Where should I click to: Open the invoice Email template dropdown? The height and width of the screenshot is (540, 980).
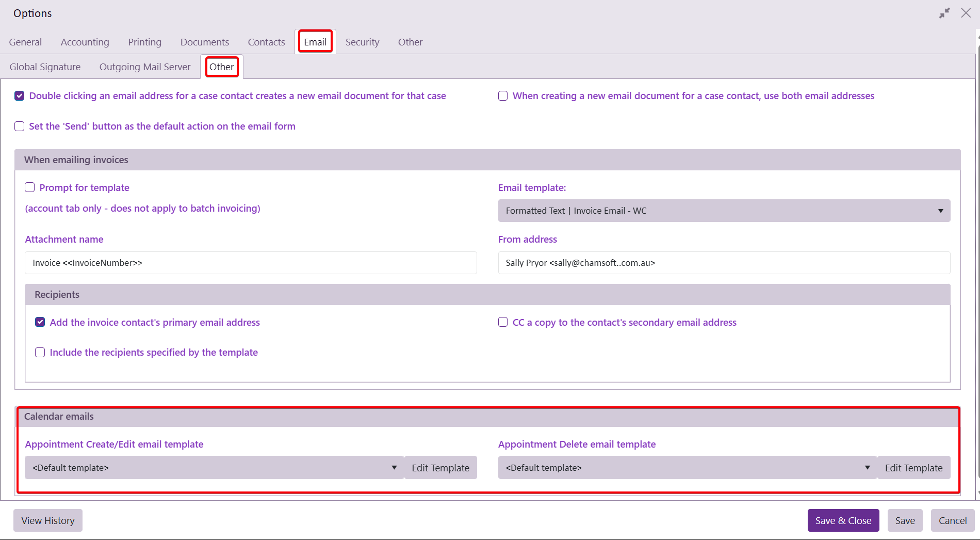724,211
